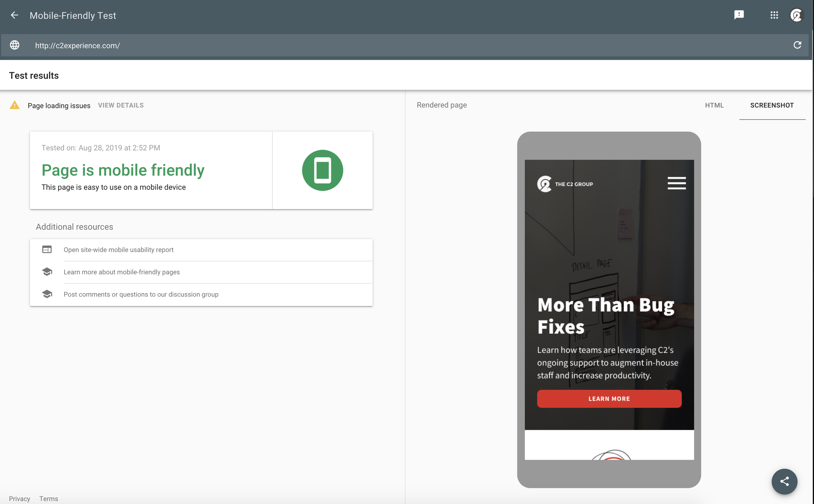
Task: Open discussion group comments link
Action: [x=141, y=294]
